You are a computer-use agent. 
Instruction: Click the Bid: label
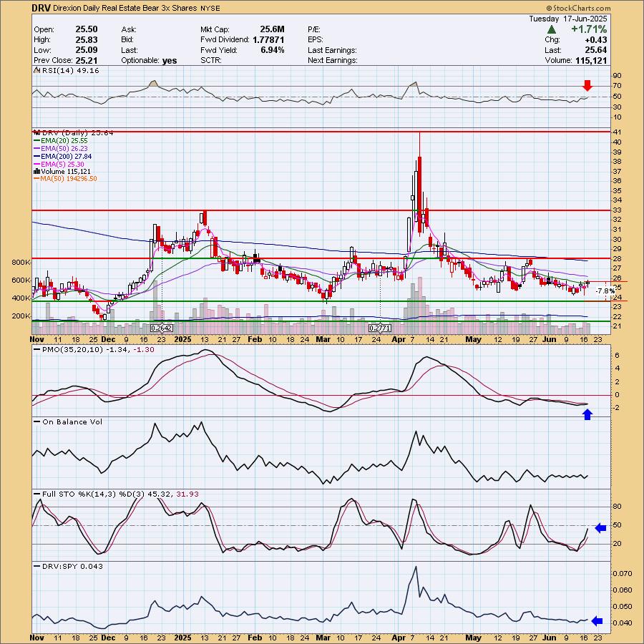(x=127, y=40)
